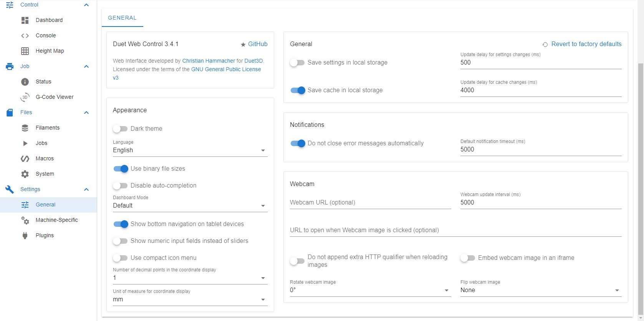
Task: Enable Save settings in local storage
Action: (x=297, y=62)
